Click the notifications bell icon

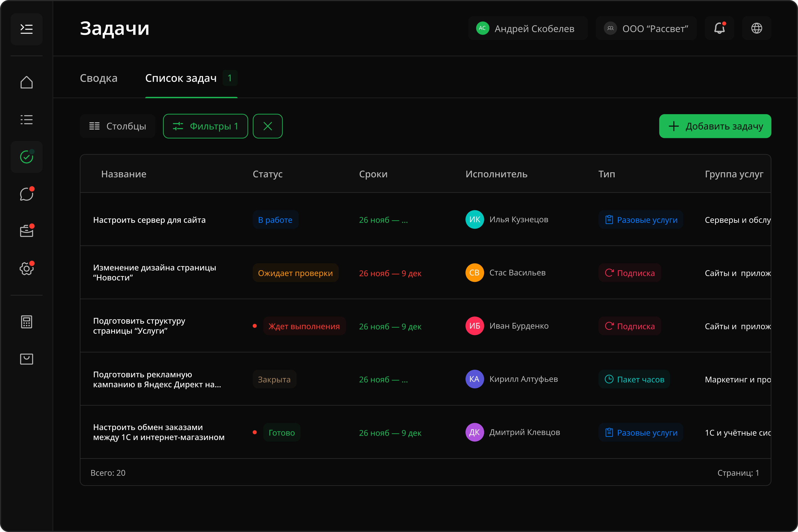(x=719, y=28)
